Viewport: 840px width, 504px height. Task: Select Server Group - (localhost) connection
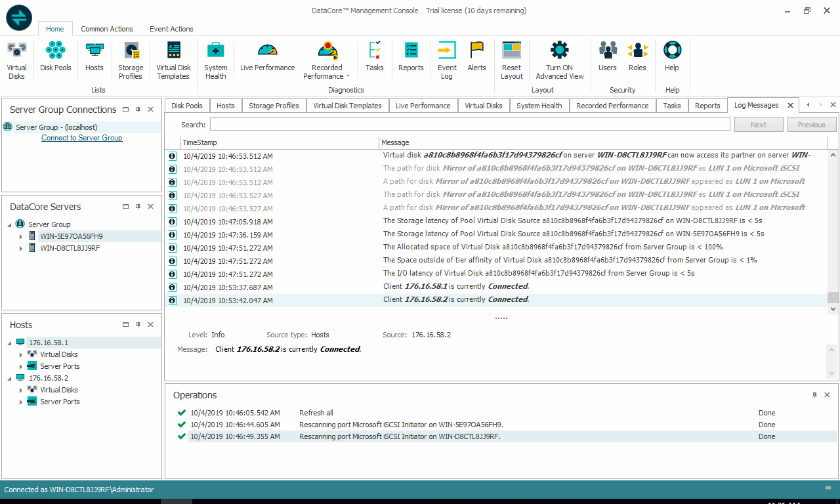(82, 127)
